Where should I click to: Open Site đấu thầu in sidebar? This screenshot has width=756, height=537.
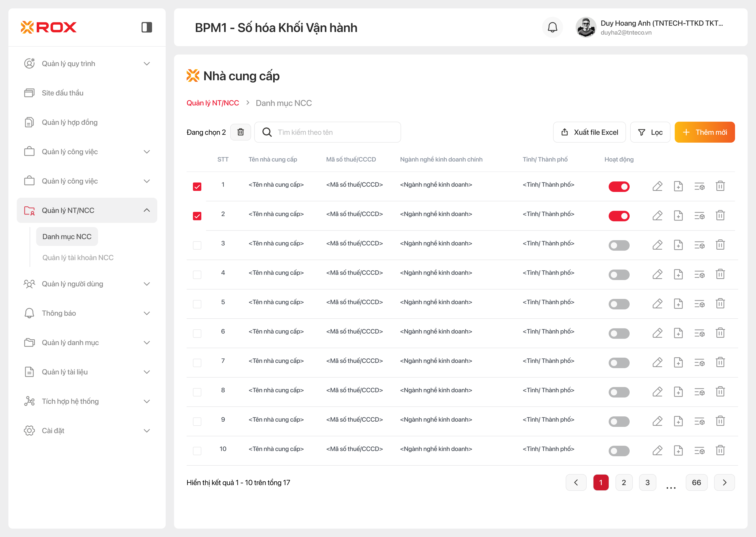pyautogui.click(x=62, y=93)
